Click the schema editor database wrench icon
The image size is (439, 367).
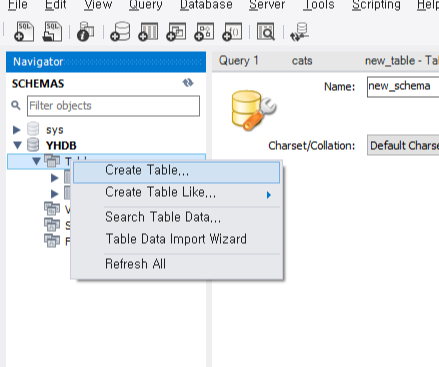coord(253,110)
